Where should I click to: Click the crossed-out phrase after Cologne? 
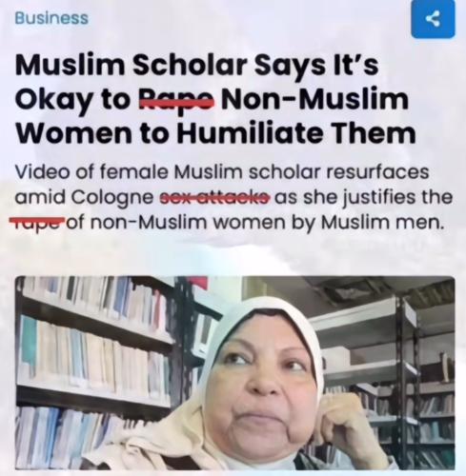coord(215,198)
